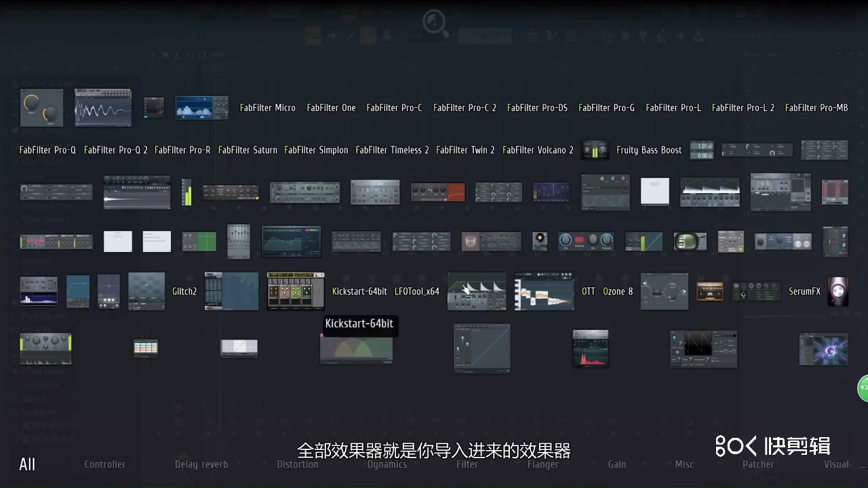Load FabFilter Pro-L 2 plugin

point(743,108)
